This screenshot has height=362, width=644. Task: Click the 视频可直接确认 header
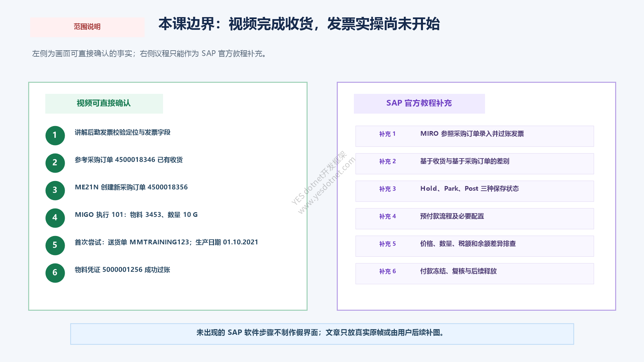click(104, 103)
